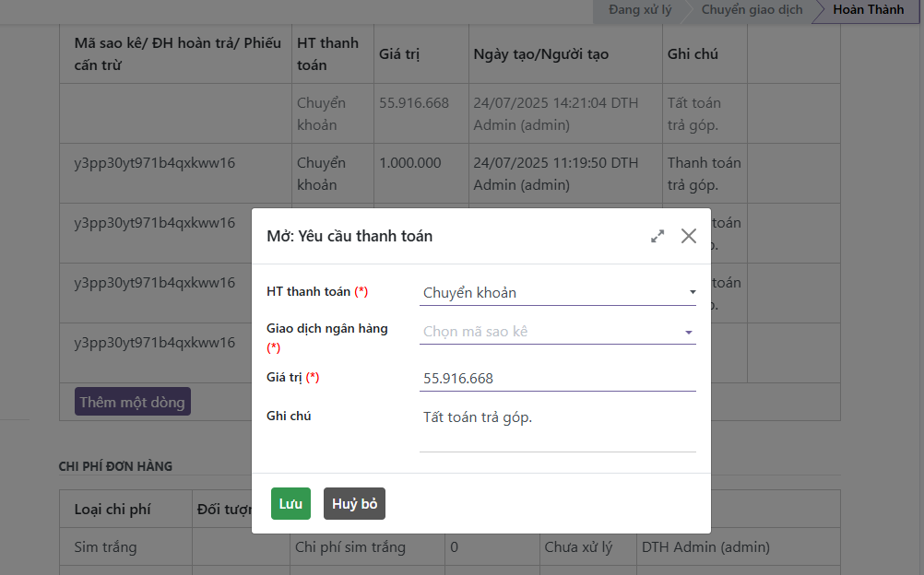The width and height of the screenshot is (924, 575).
Task: Open the Chọn mã sao kê dropdown
Action: point(558,332)
